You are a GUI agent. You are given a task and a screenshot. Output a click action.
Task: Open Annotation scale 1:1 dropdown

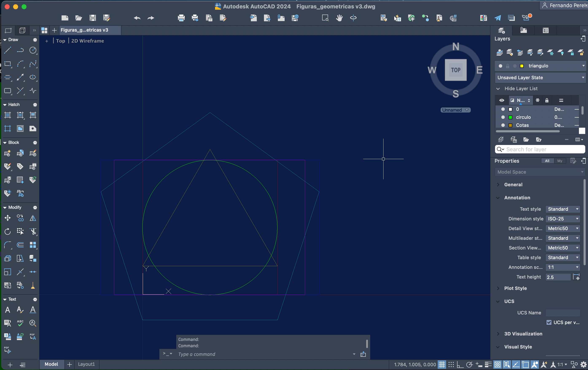pos(563,267)
